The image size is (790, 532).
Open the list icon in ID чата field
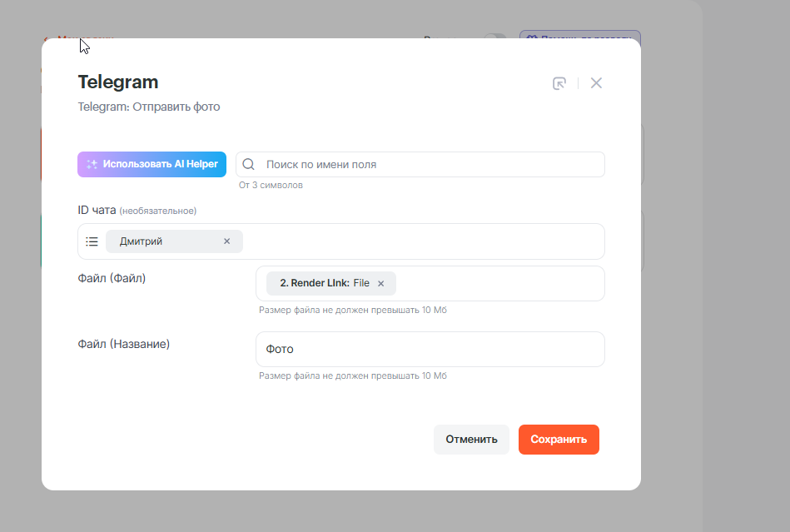click(x=92, y=241)
